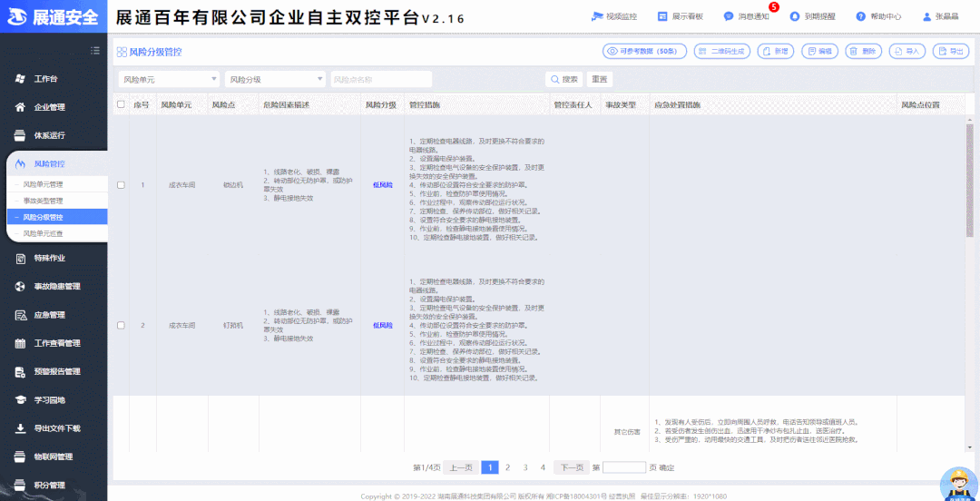
Task: Click 下一页 next page button
Action: pyautogui.click(x=572, y=467)
